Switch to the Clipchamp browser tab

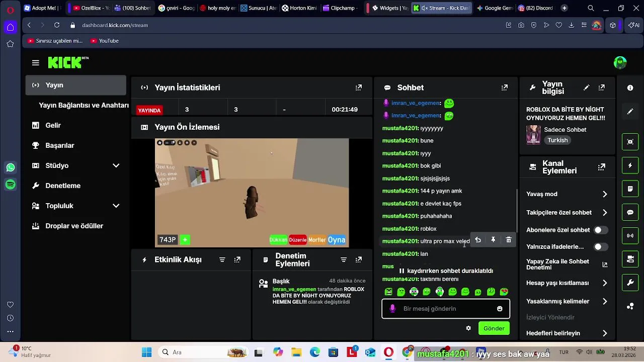[341, 8]
